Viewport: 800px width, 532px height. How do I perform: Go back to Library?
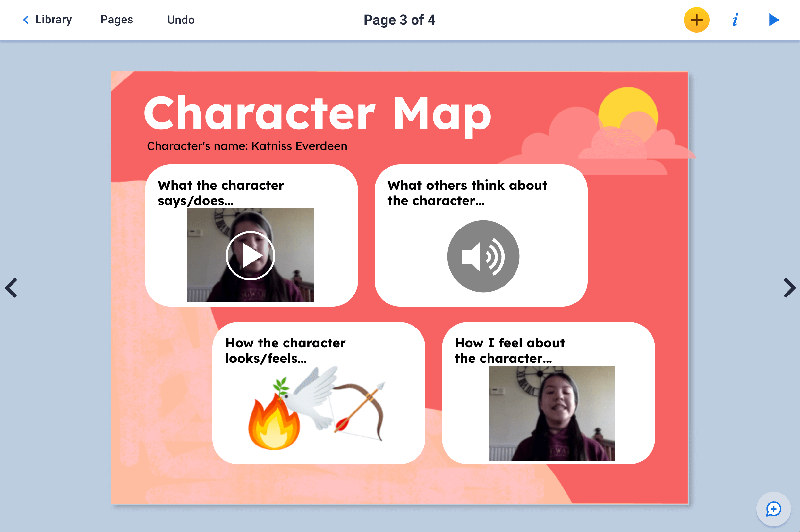coord(47,20)
